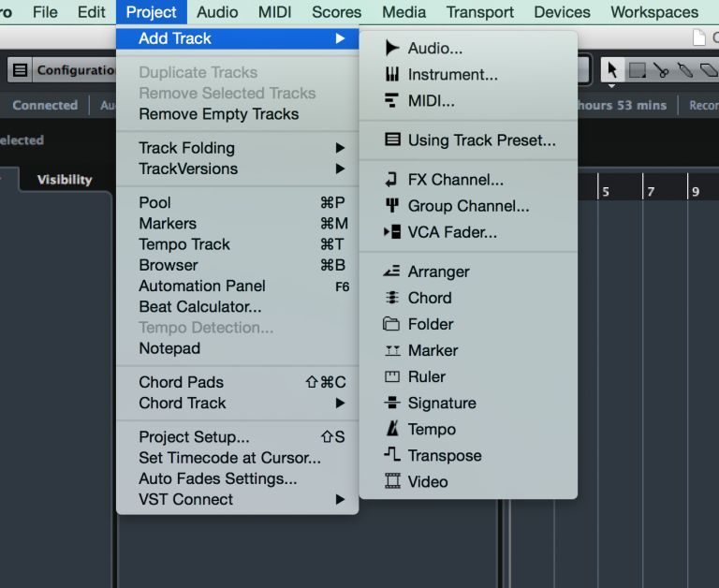The image size is (719, 588).
Task: Open the Markers window
Action: [x=237, y=224]
